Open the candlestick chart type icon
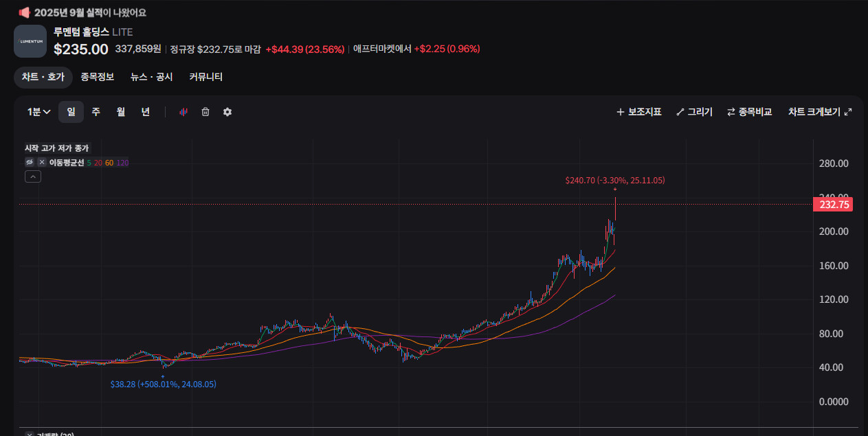The image size is (868, 436). [183, 112]
